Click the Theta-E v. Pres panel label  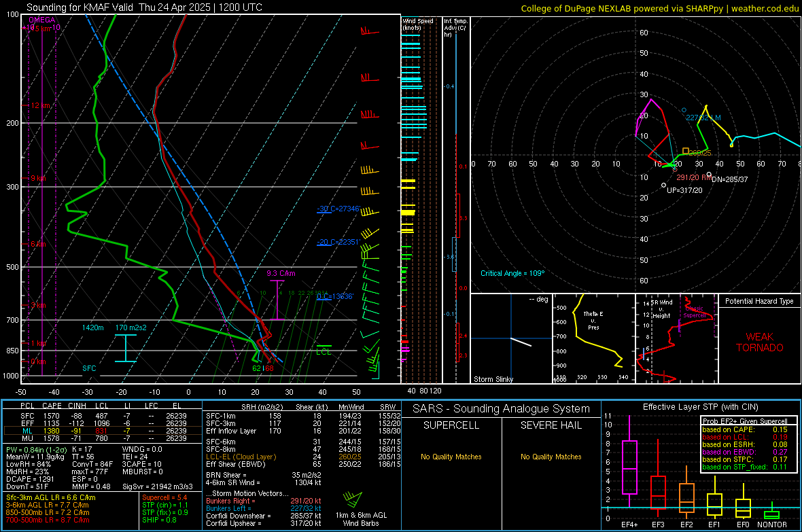coord(593,320)
